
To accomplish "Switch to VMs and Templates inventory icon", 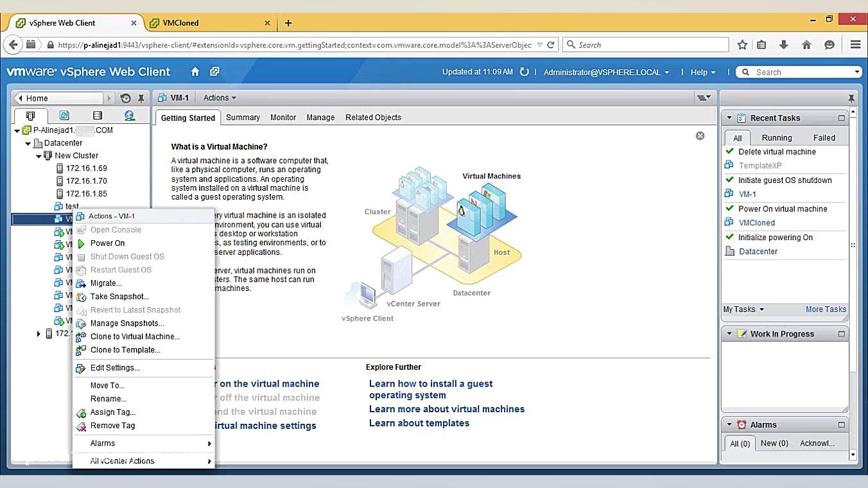I will click(65, 115).
